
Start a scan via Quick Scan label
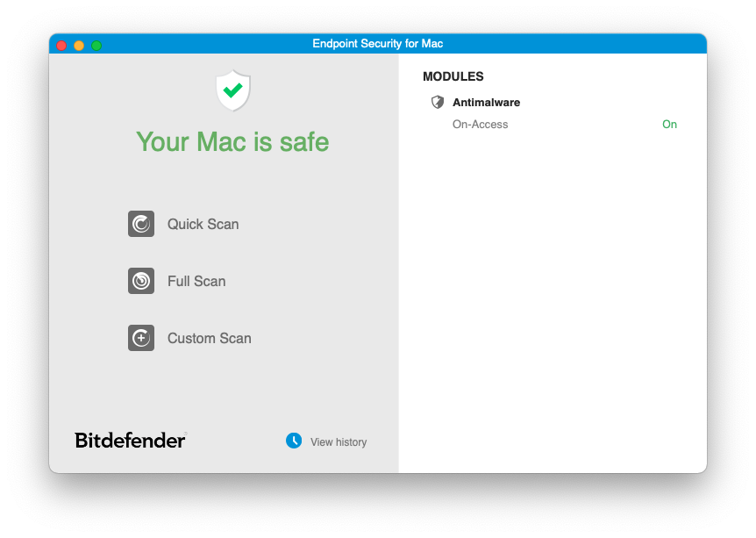203,224
